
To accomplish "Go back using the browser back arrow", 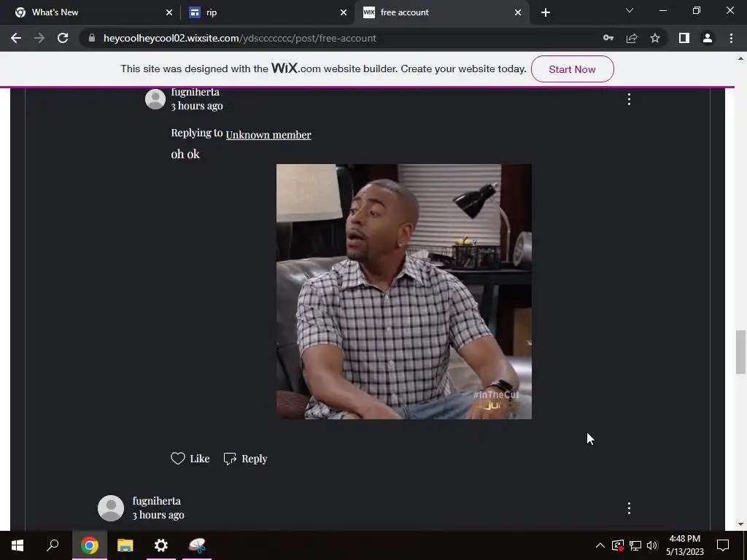I will pos(16,38).
